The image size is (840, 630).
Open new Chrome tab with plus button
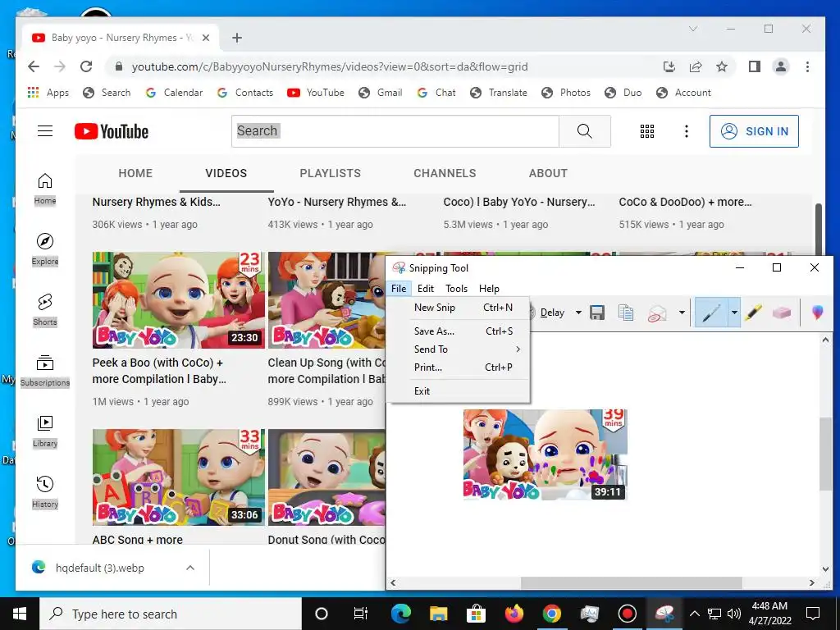coord(237,38)
